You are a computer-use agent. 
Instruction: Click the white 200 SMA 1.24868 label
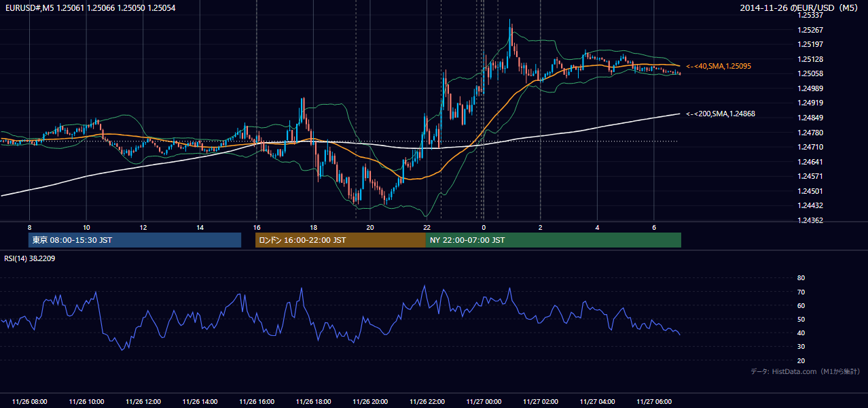[721, 114]
